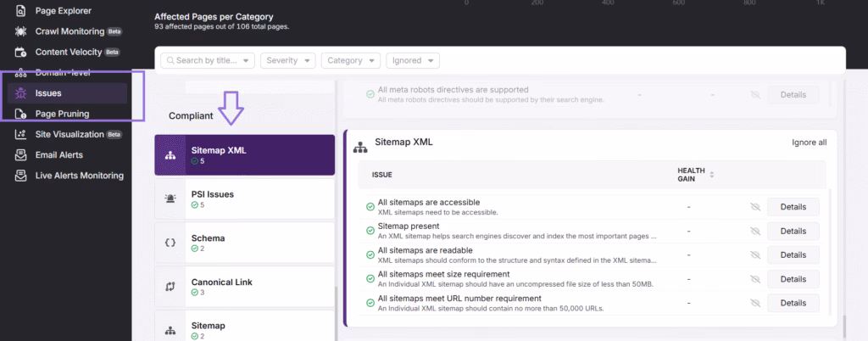Toggle ignore eye for 'All sitemaps are accessible'

pyautogui.click(x=755, y=207)
